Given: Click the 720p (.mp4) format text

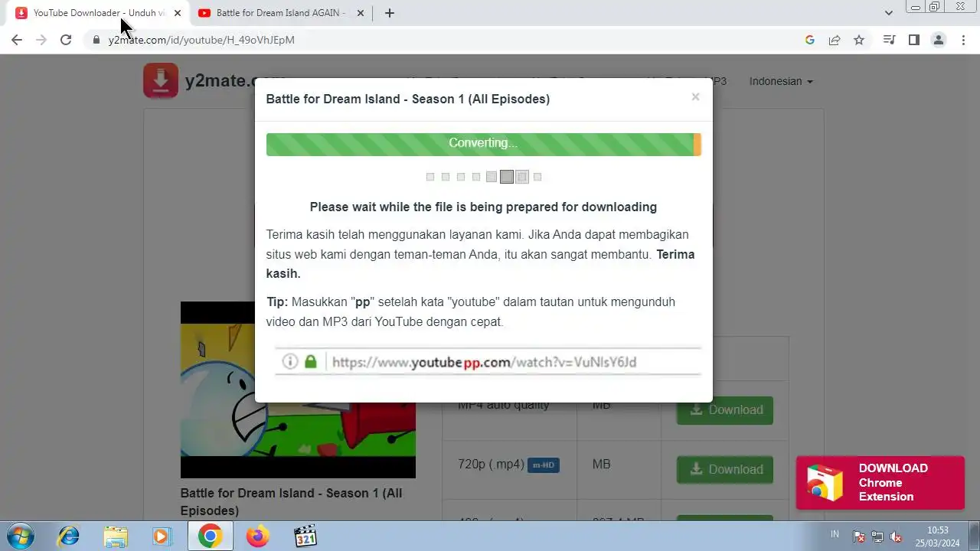Looking at the screenshot, I should [491, 464].
